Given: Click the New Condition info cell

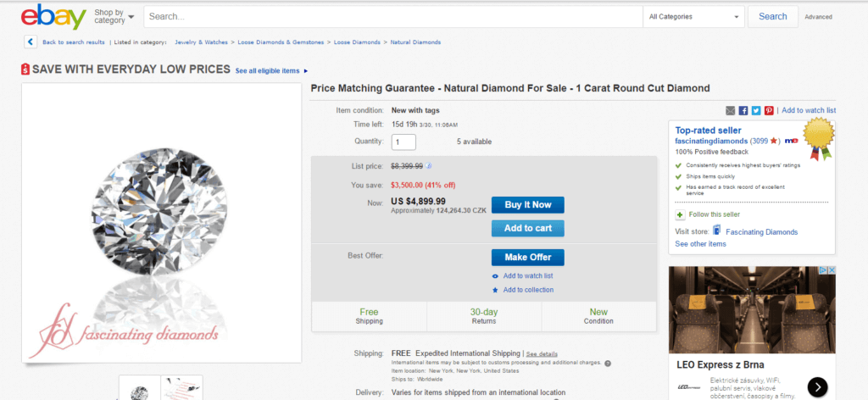Looking at the screenshot, I should point(598,316).
